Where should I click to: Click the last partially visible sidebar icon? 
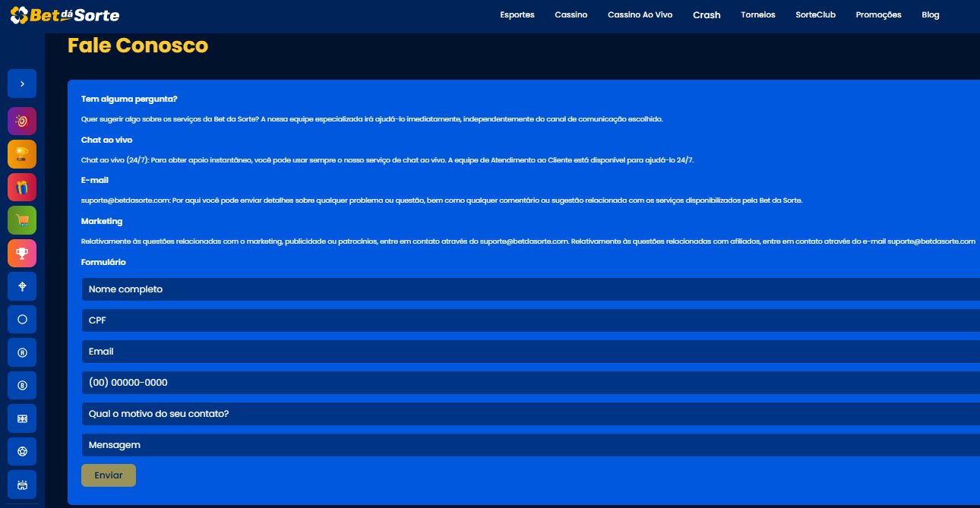pos(22,484)
